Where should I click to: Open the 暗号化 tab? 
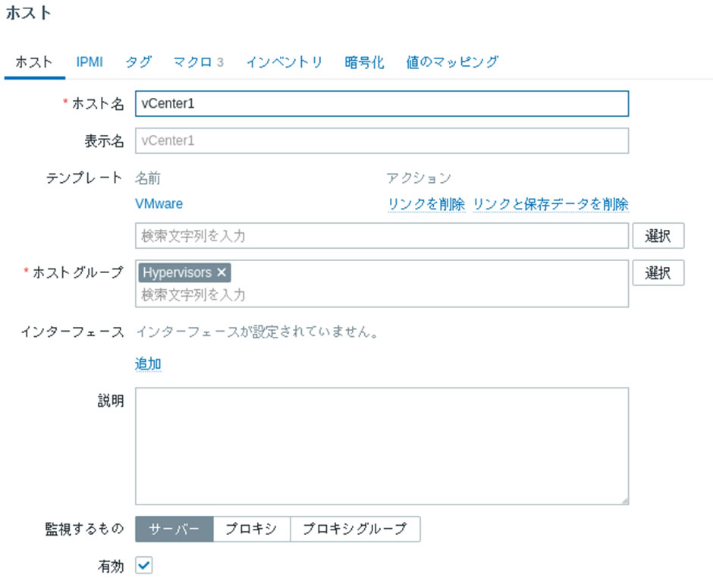[x=364, y=62]
